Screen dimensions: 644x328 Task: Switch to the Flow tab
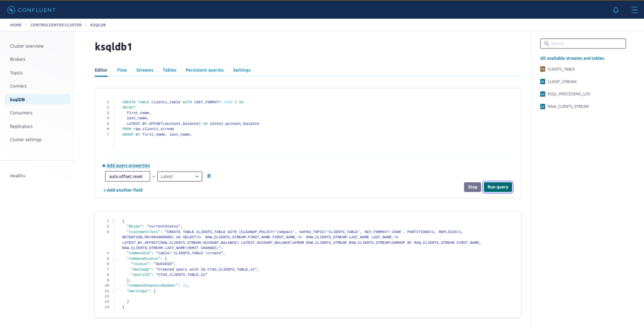pos(122,70)
